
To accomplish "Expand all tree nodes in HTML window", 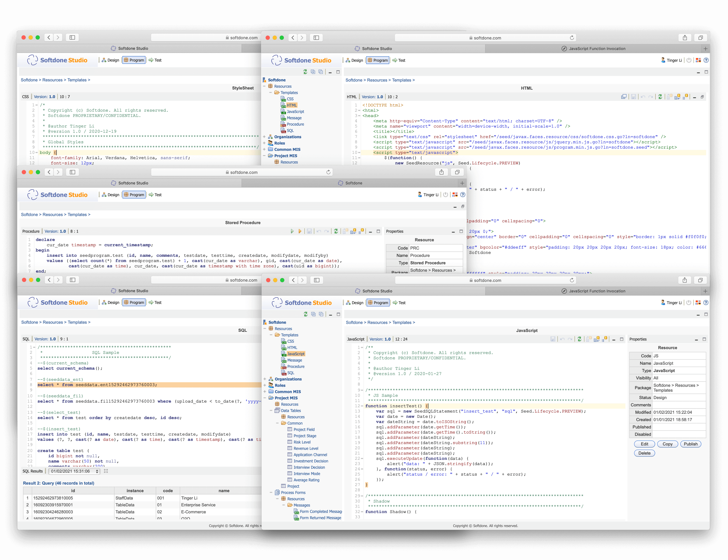I will click(x=313, y=72).
